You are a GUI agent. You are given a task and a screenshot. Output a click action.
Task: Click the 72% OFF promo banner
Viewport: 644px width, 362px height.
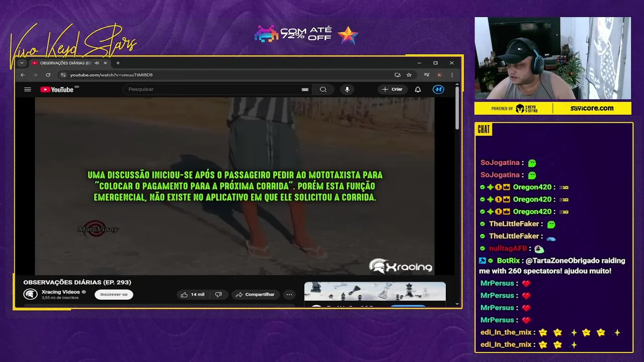306,34
